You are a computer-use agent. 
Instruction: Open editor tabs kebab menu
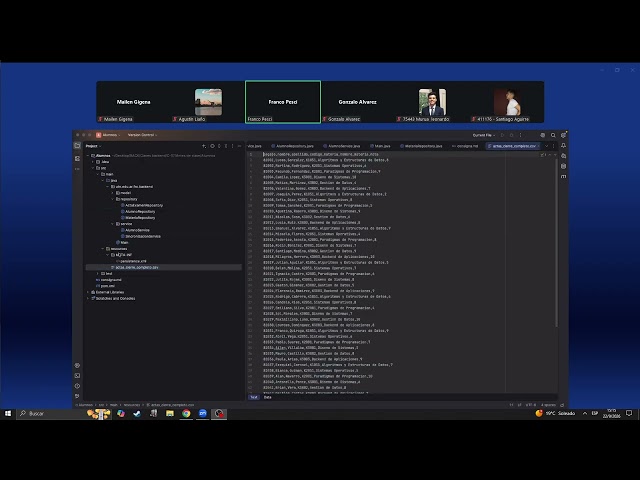point(554,146)
